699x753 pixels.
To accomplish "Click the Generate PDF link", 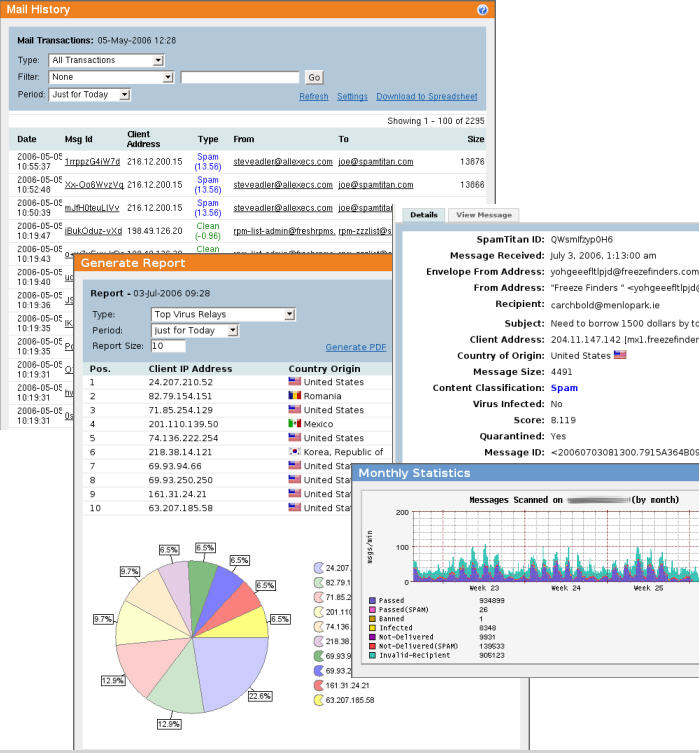I will (355, 347).
